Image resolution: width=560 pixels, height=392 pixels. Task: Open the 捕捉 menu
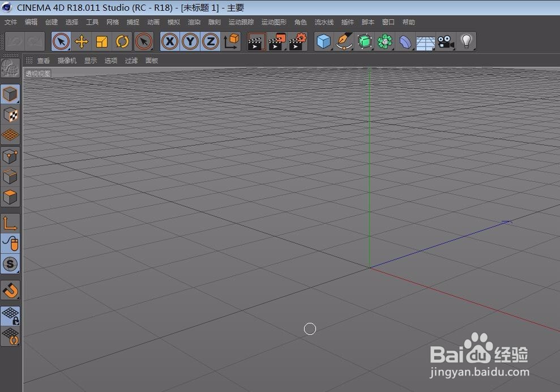coord(133,22)
